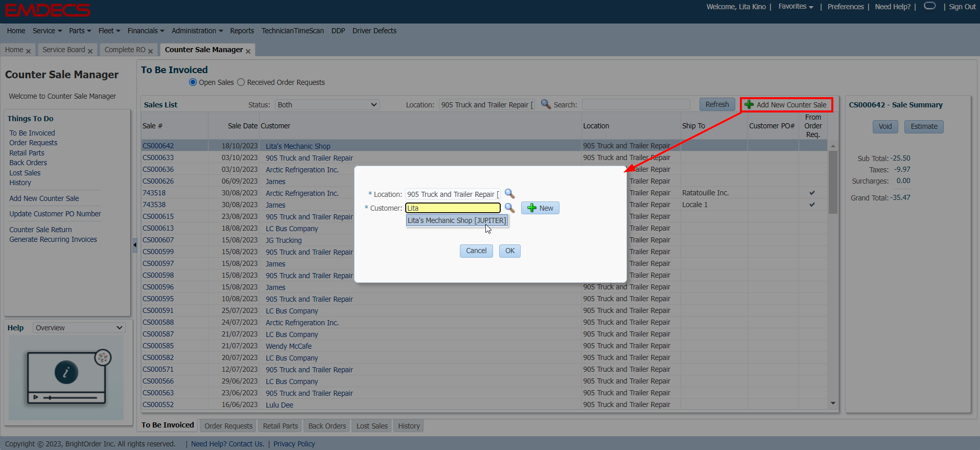The height and width of the screenshot is (450, 980).
Task: Open sidebar Add New Counter Sale link
Action: pyautogui.click(x=44, y=198)
